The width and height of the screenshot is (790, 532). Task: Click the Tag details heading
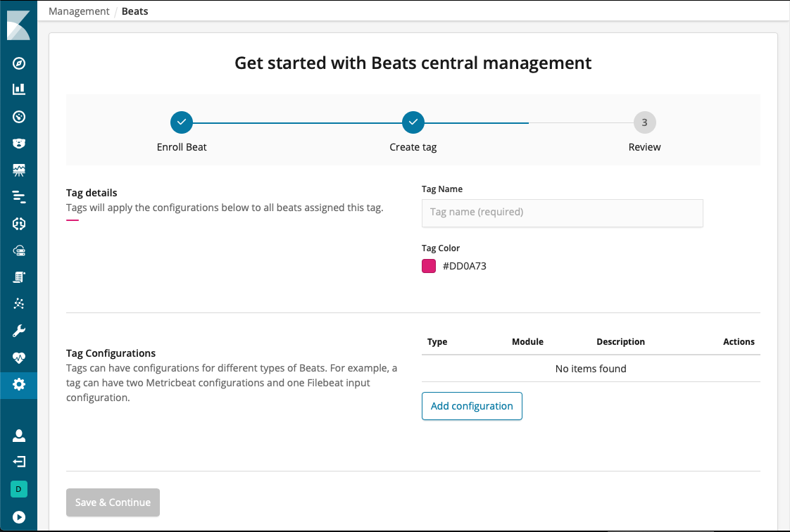(x=92, y=193)
